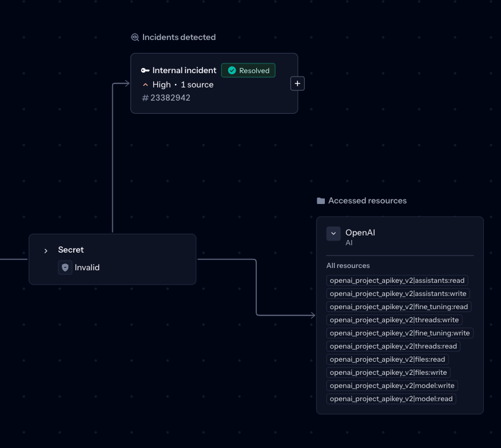Click the fine_tuning:write resource tag
Viewport: 501px width, 448px height.
pos(400,333)
